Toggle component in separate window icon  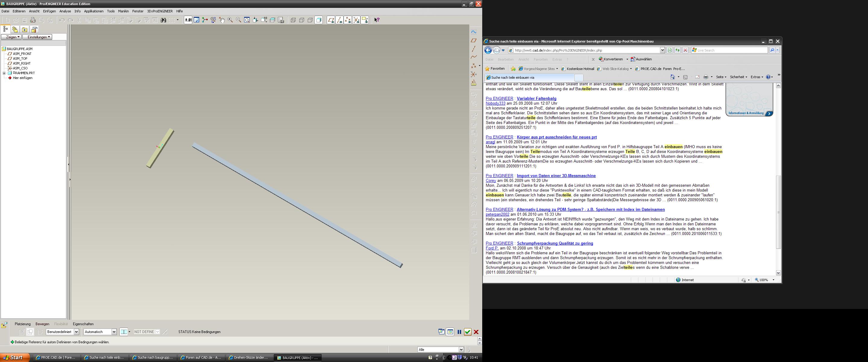coord(442,332)
